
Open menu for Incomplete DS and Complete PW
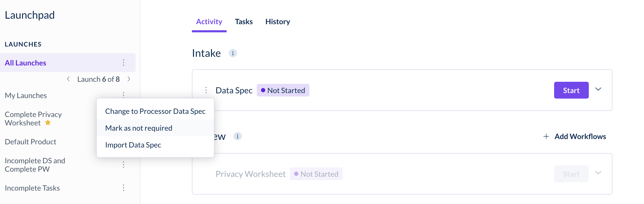point(123,165)
